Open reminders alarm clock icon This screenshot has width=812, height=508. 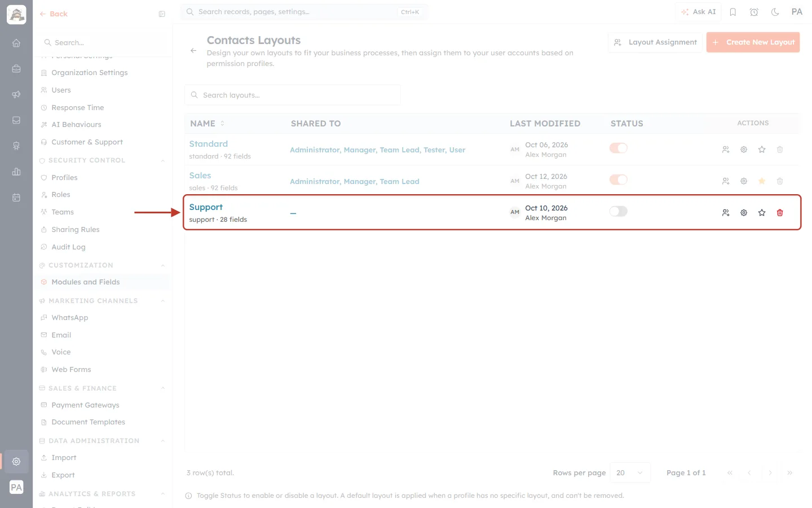[x=754, y=12]
